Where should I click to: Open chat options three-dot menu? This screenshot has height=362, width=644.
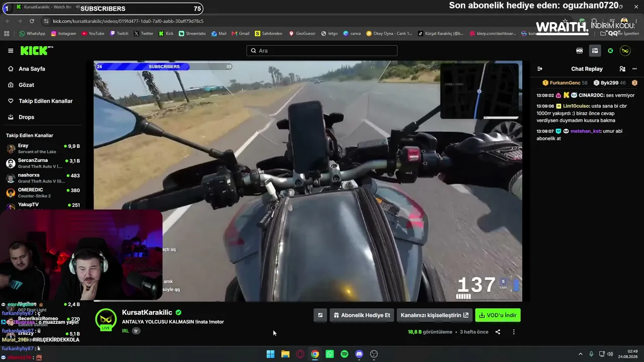tap(634, 69)
